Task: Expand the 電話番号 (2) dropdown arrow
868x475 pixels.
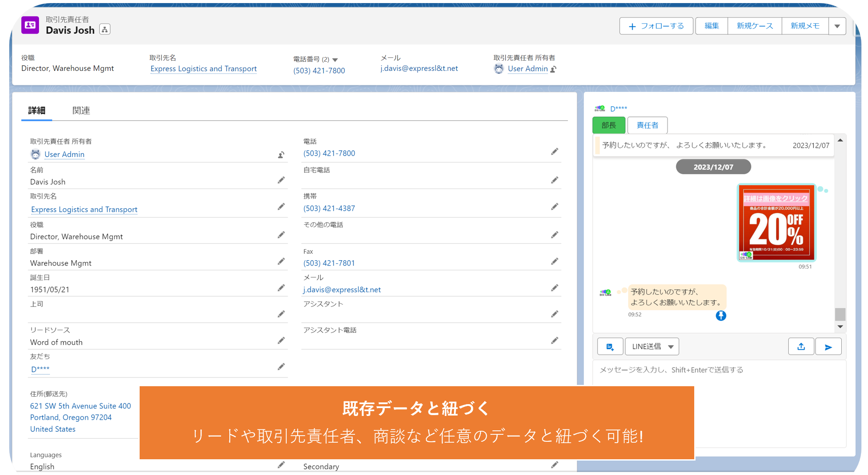Action: [335, 60]
